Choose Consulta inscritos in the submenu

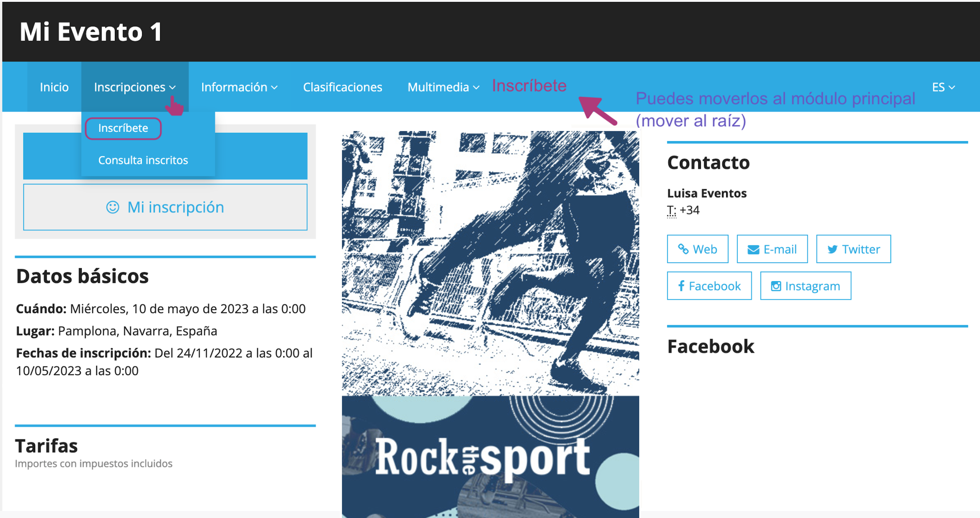tap(143, 160)
